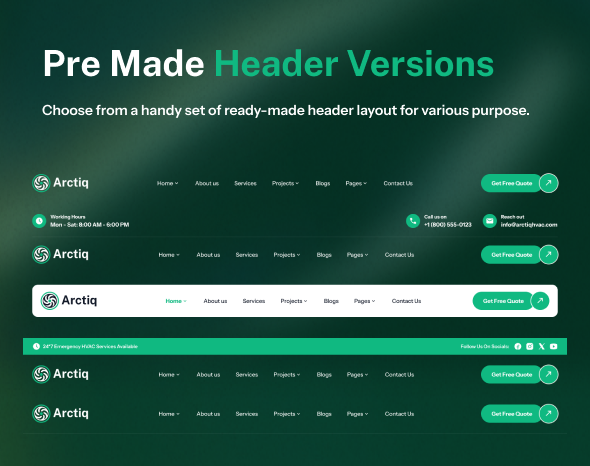Click the arrow circle icon in the white header
This screenshot has height=466, width=590.
click(x=540, y=301)
